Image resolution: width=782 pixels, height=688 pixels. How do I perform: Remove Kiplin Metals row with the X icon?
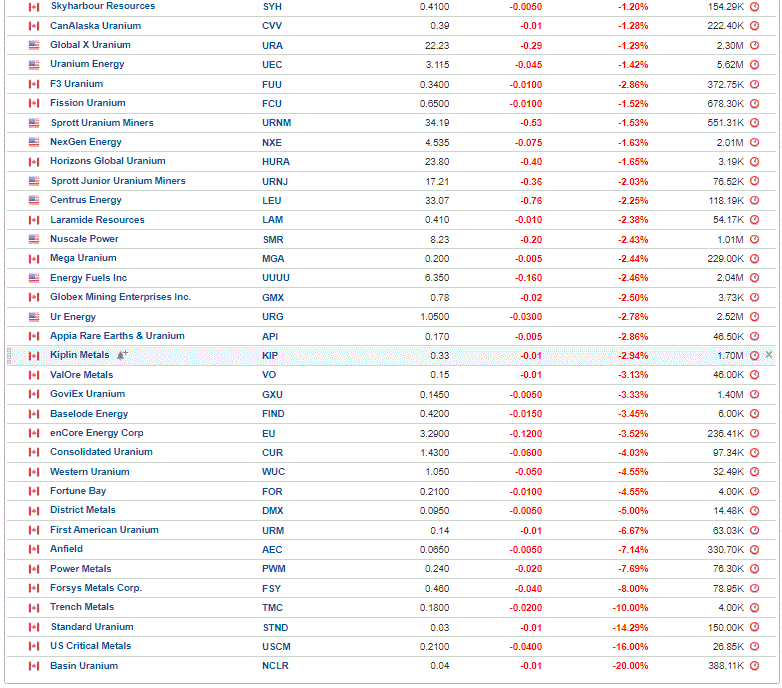(769, 354)
